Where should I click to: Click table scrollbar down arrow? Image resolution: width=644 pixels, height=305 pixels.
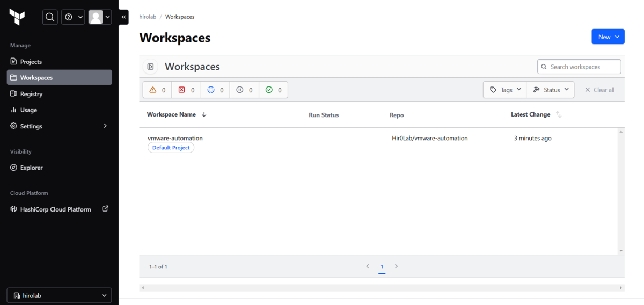coord(621,251)
